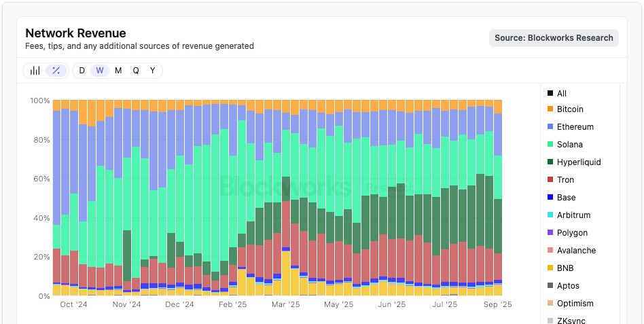
Task: Click the Source: Blockworks Research badge
Action: (x=554, y=38)
